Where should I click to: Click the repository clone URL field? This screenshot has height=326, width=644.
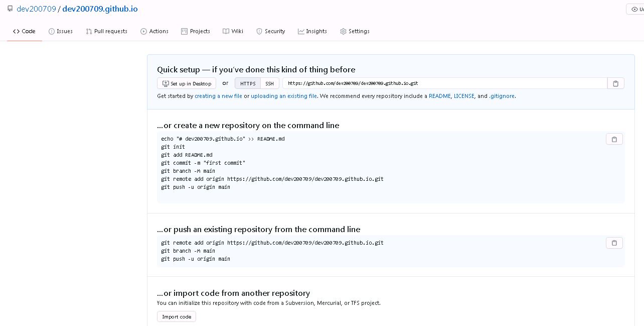444,83
